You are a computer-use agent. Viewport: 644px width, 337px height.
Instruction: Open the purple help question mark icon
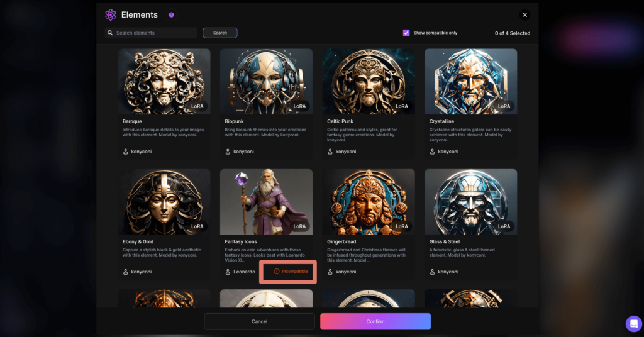171,15
